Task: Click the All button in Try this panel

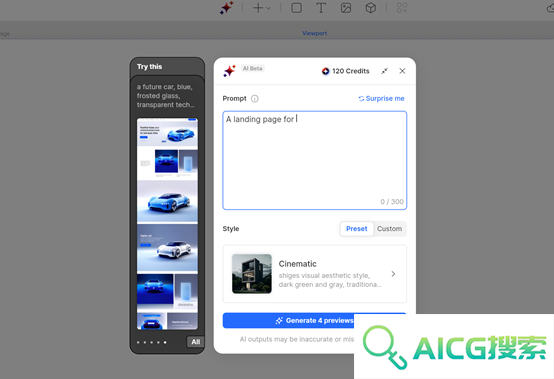Action: point(195,342)
